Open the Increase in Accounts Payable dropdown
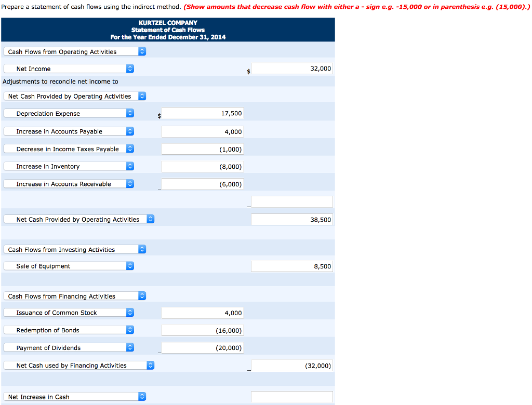The width and height of the screenshot is (532, 405). 69,131
